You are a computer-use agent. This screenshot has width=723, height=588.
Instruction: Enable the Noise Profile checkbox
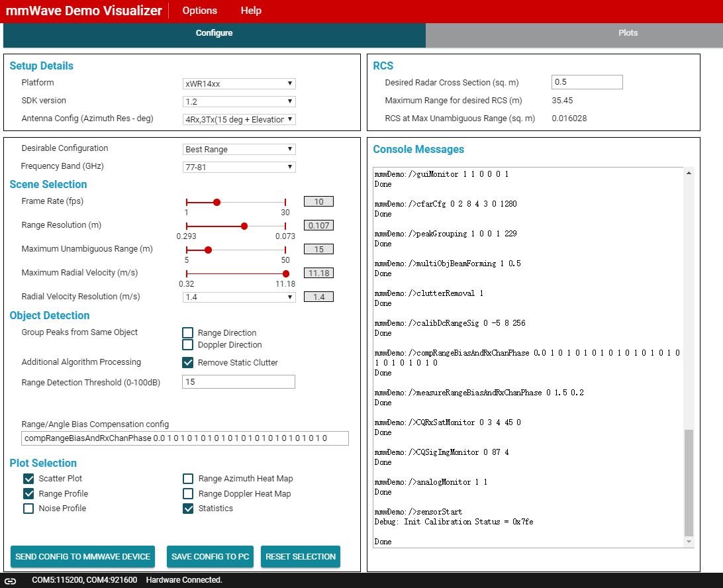[x=28, y=509]
